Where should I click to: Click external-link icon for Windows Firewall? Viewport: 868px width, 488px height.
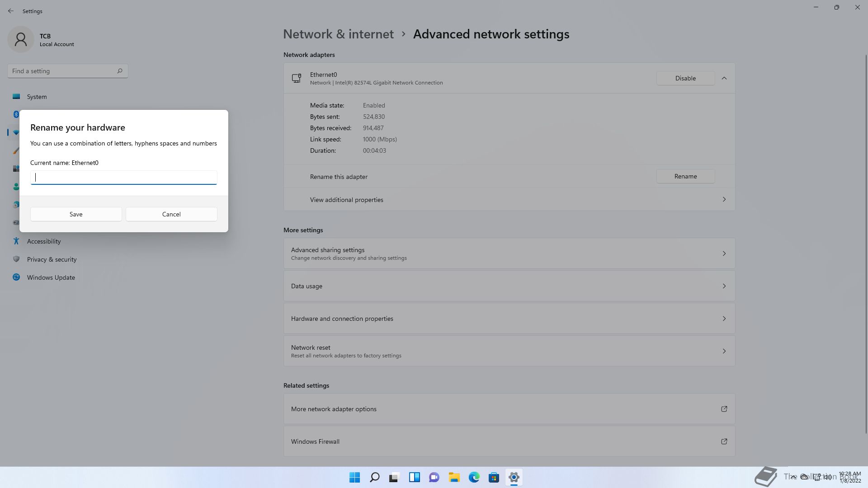pos(724,441)
